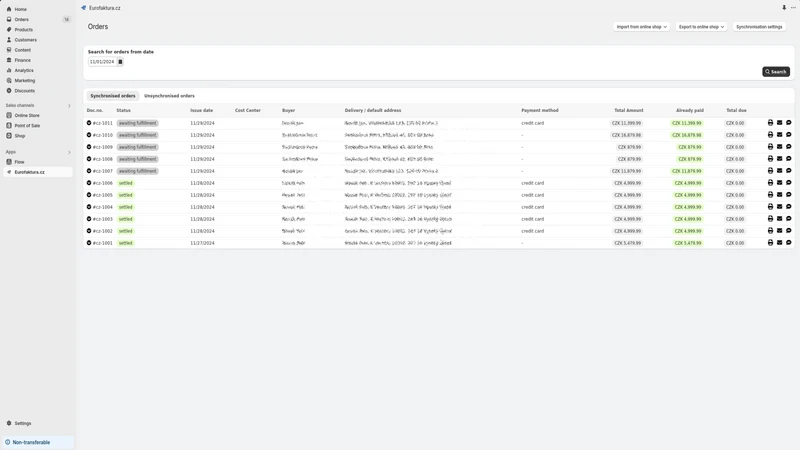
Task: Click Already paid CZK 5,479.99
Action: tap(688, 243)
